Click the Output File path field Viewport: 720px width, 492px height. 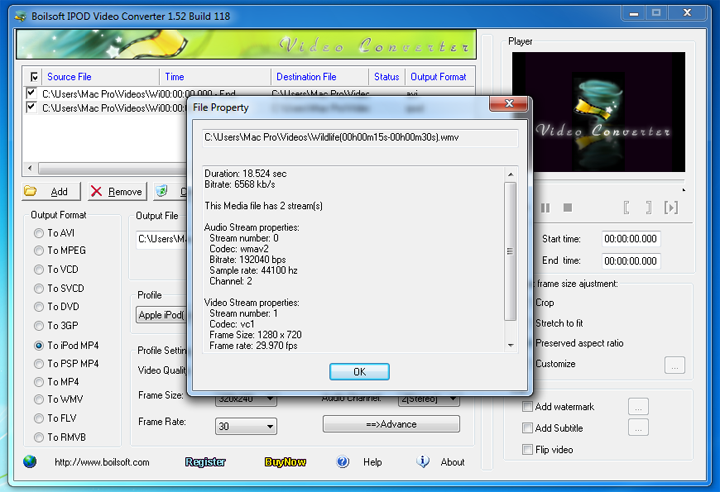[x=161, y=239]
